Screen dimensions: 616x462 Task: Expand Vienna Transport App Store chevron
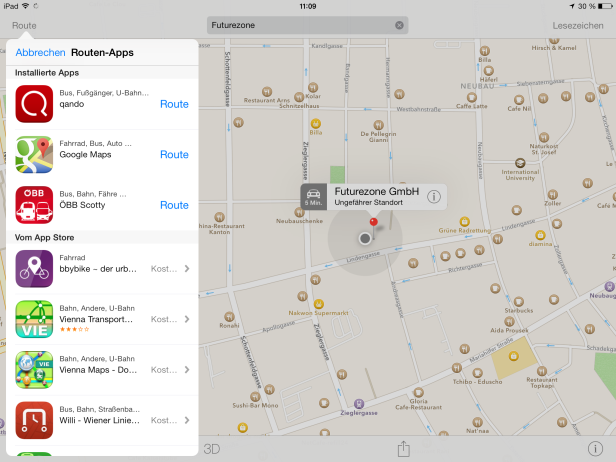click(x=187, y=319)
